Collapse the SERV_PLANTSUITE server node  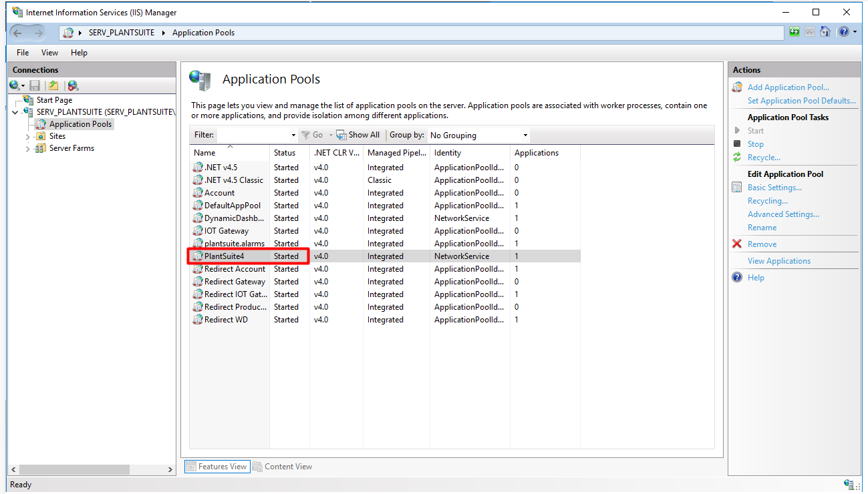(16, 112)
